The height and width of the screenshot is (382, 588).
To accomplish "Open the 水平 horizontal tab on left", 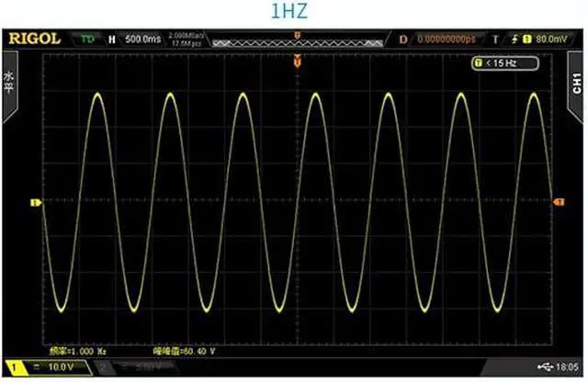I will coord(10,84).
